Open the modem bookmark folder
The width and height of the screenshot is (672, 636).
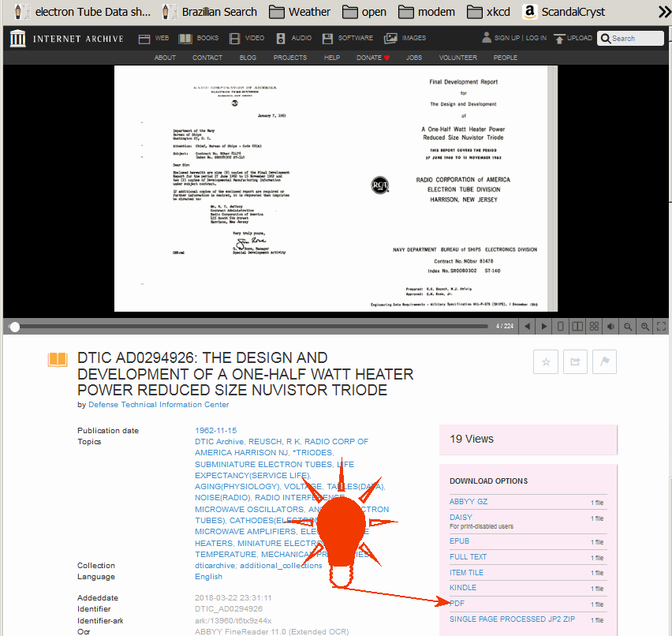click(427, 12)
